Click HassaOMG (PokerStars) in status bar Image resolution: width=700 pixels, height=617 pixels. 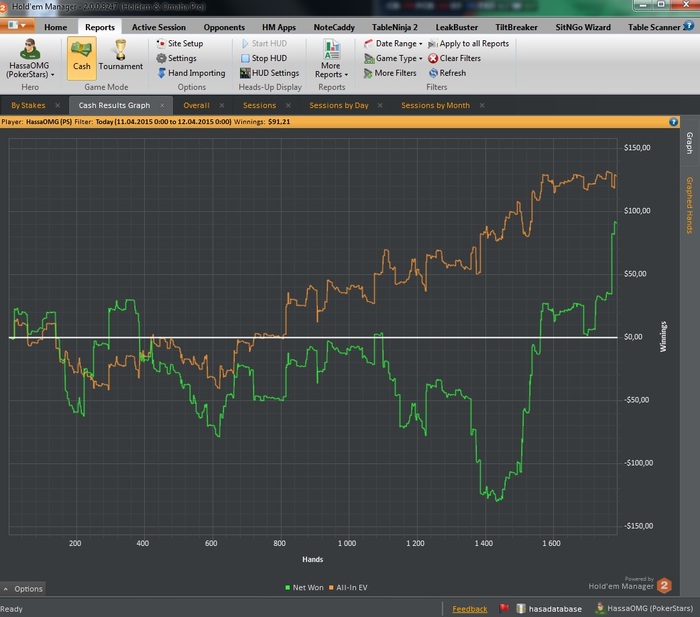645,609
